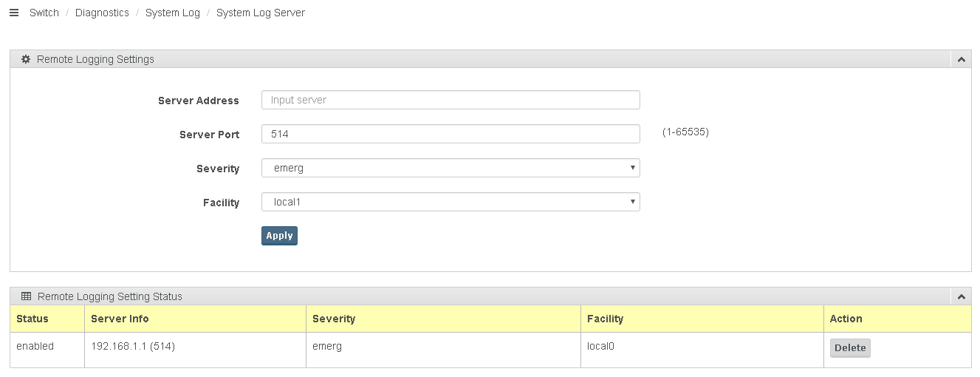This screenshot has height=377, width=980.
Task: Click the Server Info column header
Action: [120, 319]
